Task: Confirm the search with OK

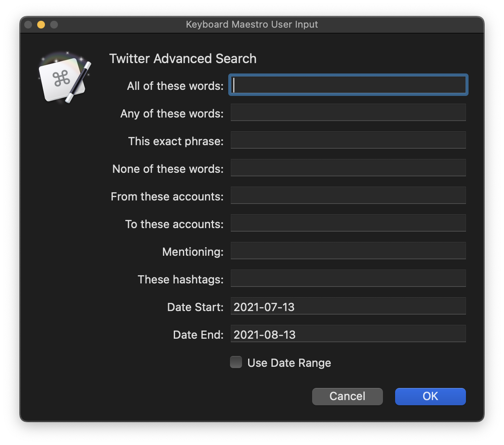Action: pos(430,397)
